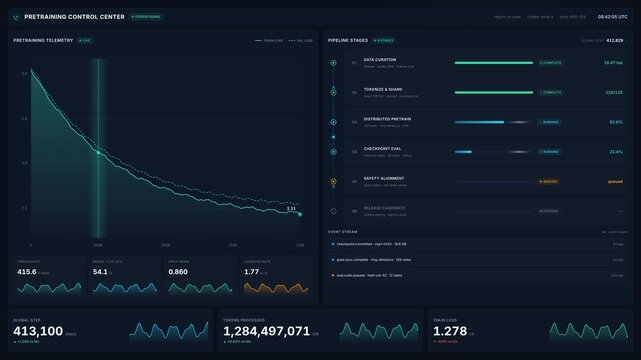Image resolution: width=641 pixels, height=360 pixels.
Task: Toggle the Val Loss legend entry
Action: (300, 40)
